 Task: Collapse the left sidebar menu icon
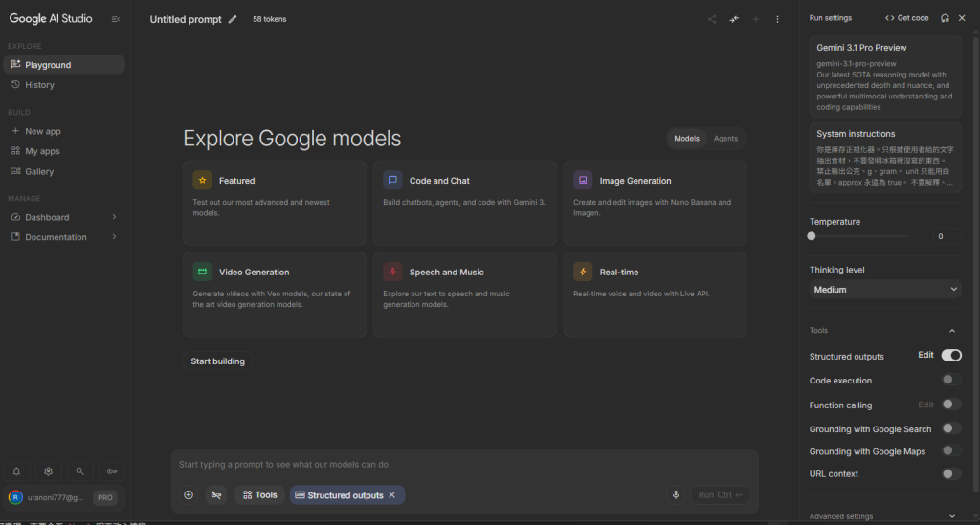click(116, 19)
